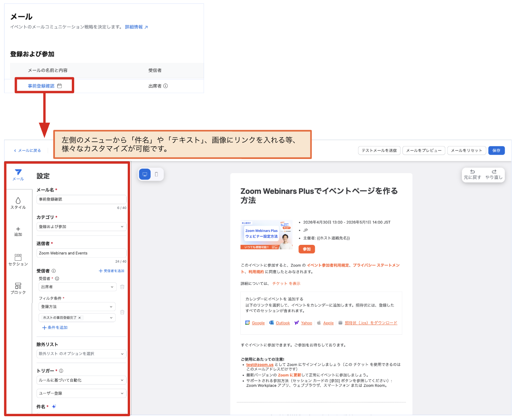Open the 詳細情報 external link
This screenshot has width=515, height=420.
click(136, 27)
